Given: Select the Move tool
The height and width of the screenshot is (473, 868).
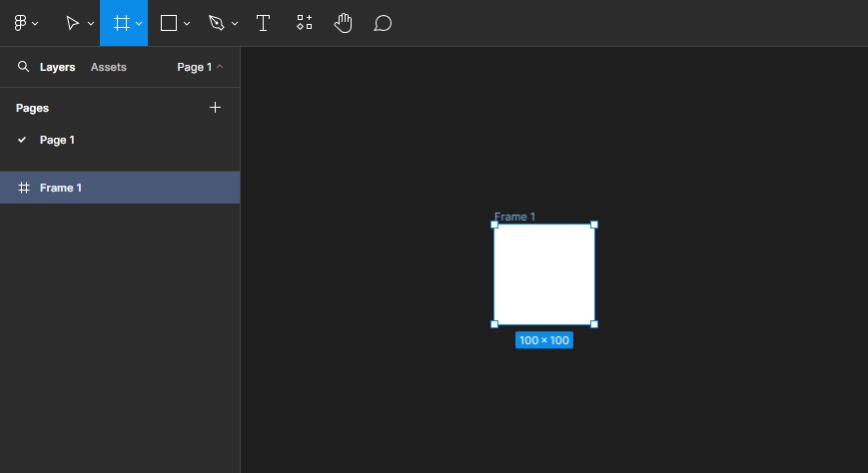Looking at the screenshot, I should pos(72,23).
